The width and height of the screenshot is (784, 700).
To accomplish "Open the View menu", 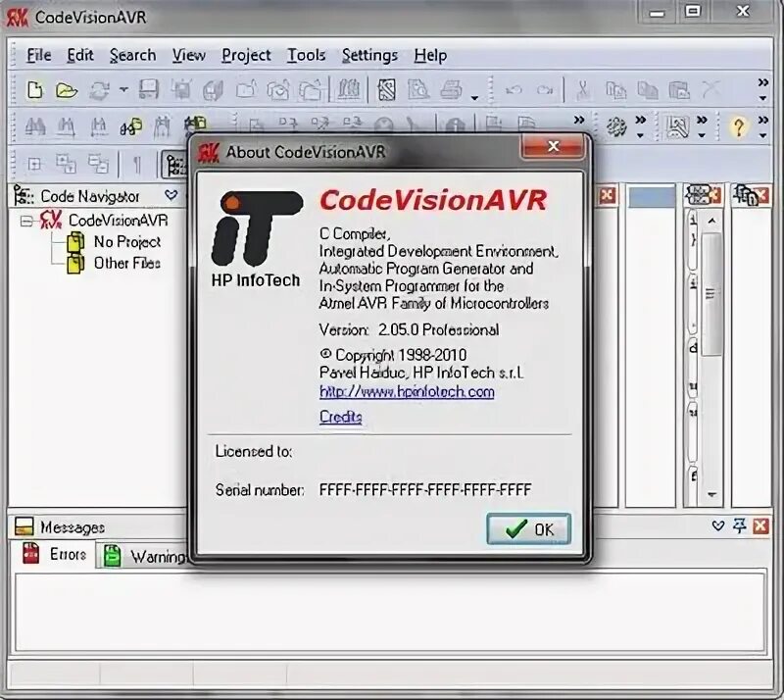I will pos(188,55).
